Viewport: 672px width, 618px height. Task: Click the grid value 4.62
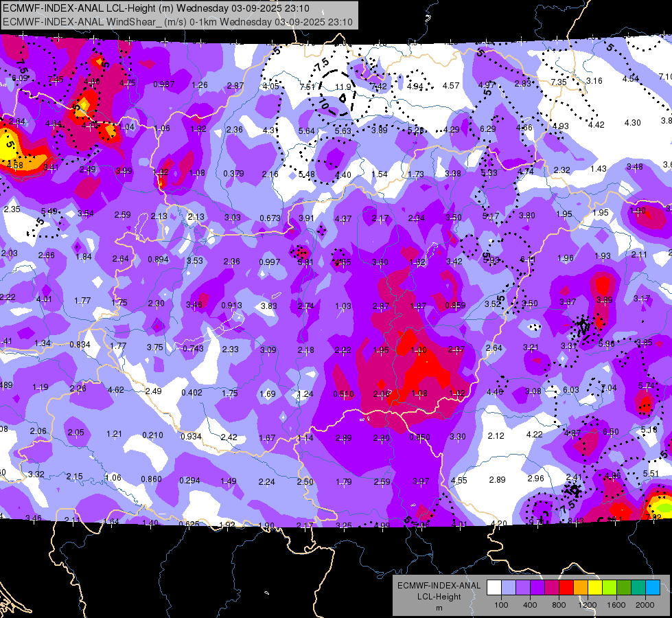(116, 390)
